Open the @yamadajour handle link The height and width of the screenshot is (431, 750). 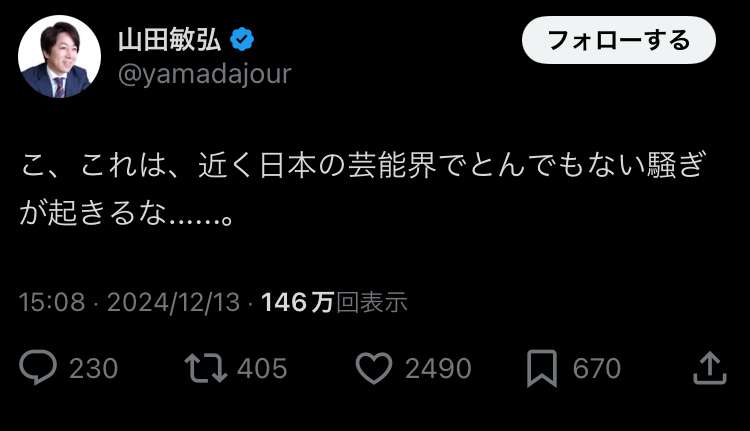click(205, 74)
